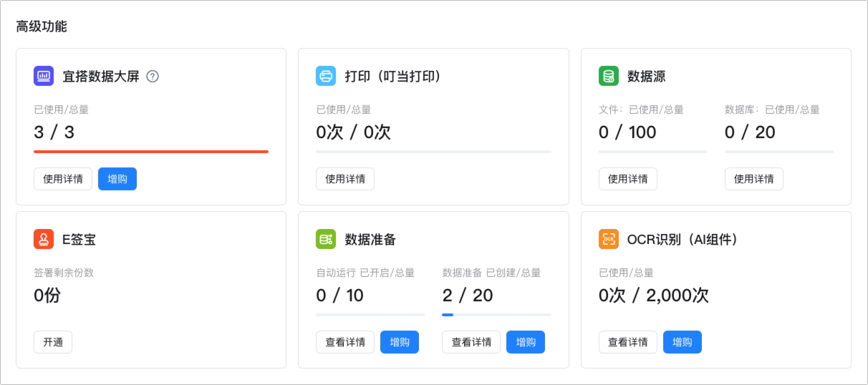The height and width of the screenshot is (385, 868).
Task: Click 增购 under 数据准备 已创建 quota
Action: (x=526, y=342)
